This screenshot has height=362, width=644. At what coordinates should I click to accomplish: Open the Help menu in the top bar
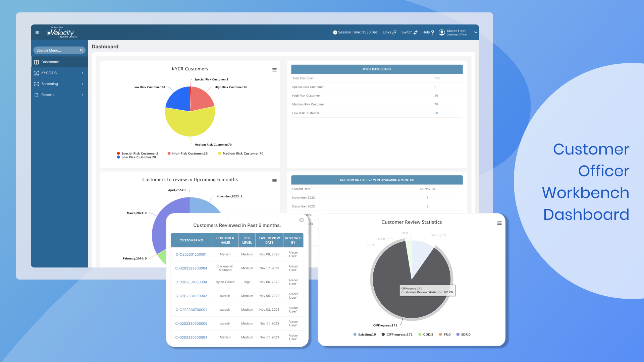point(428,32)
